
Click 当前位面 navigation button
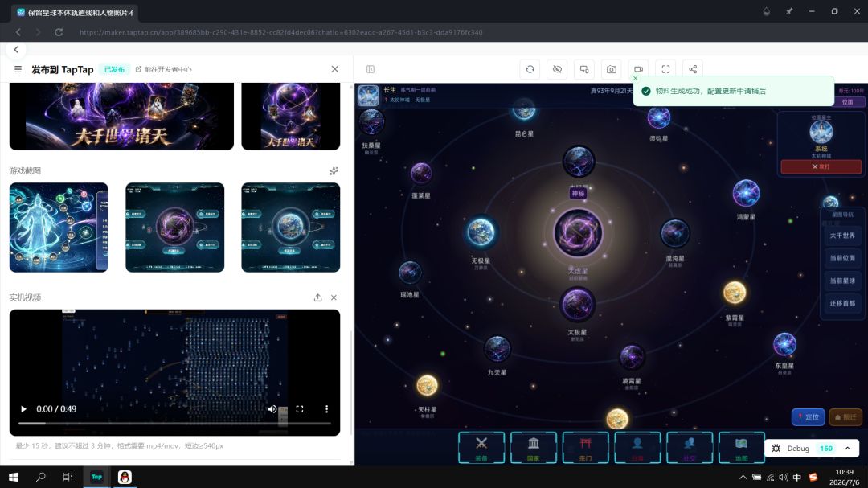click(x=842, y=258)
